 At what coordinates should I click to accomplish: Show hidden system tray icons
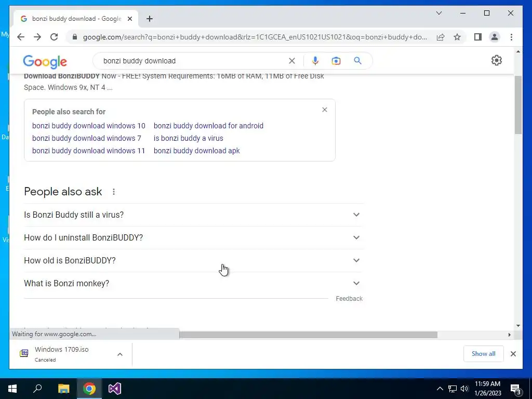tap(440, 389)
